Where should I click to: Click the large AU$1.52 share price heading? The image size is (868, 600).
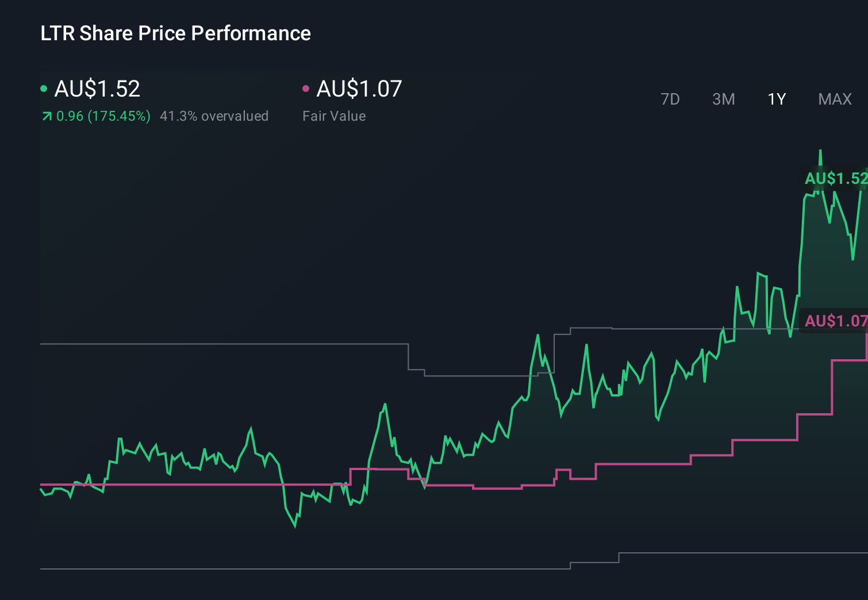click(97, 89)
